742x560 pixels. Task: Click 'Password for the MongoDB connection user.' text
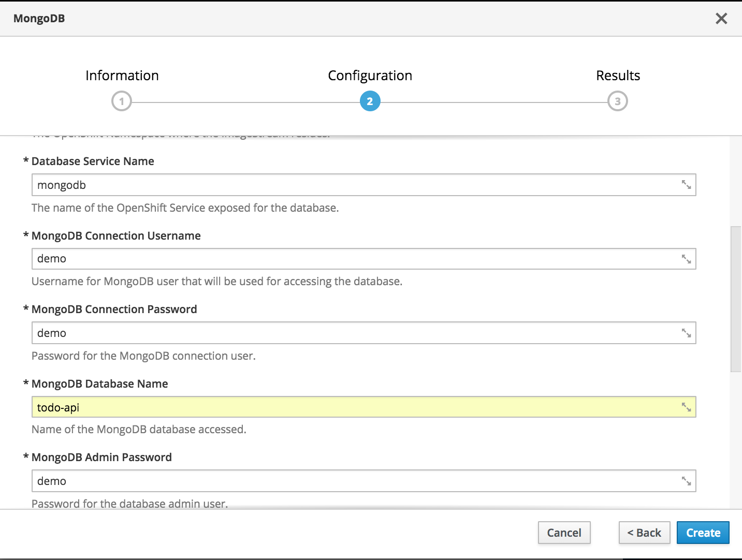144,356
